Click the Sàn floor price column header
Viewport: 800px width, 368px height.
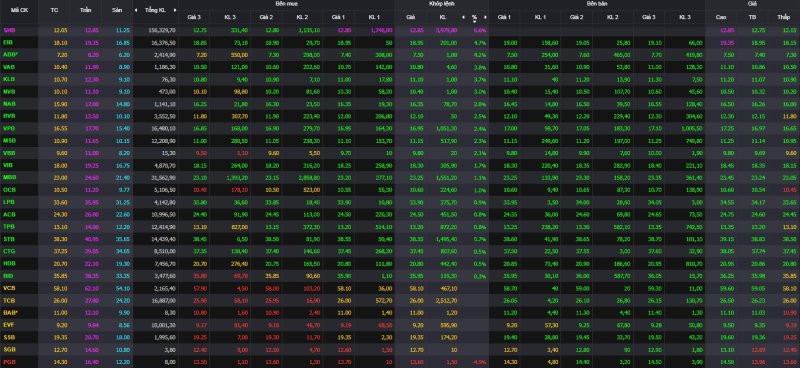(x=117, y=11)
